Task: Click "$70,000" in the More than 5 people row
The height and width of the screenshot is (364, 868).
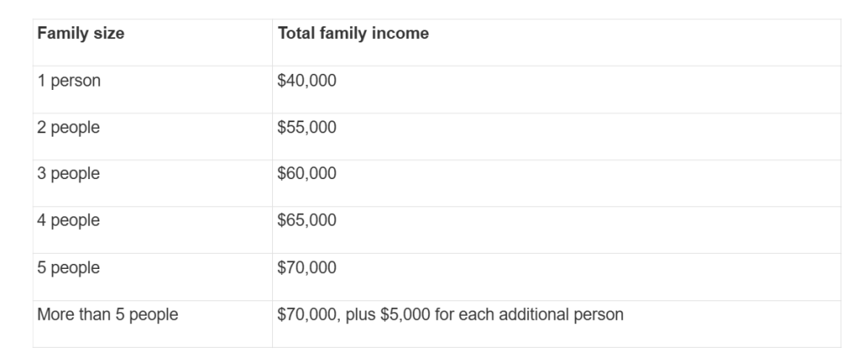Action: (307, 315)
